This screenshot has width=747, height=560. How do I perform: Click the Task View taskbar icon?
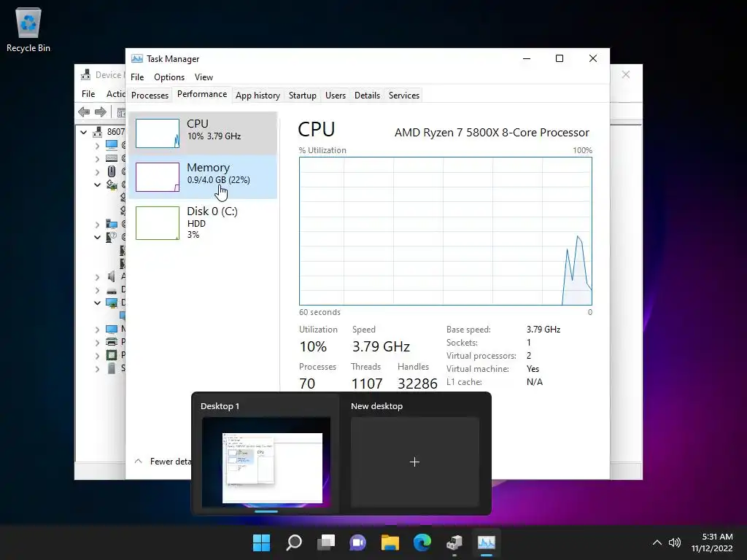point(326,542)
